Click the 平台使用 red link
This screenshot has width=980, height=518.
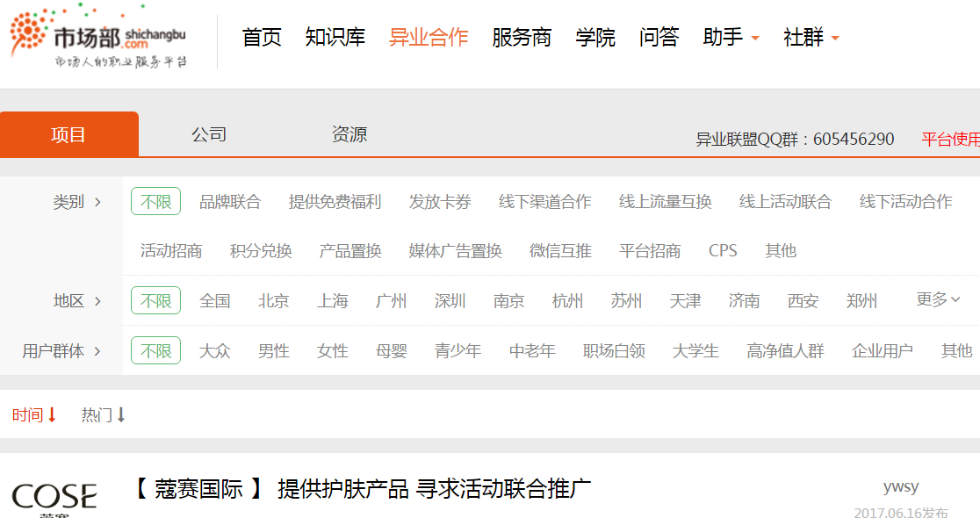click(x=950, y=140)
